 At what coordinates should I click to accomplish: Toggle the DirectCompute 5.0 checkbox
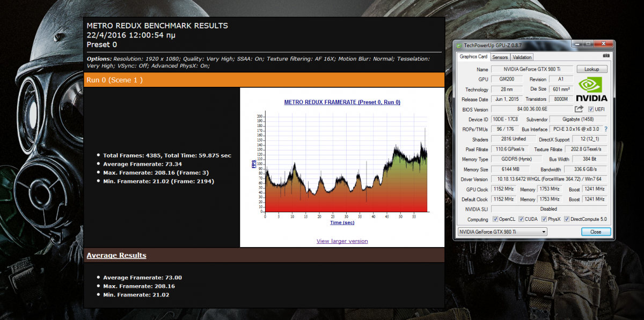coord(567,219)
